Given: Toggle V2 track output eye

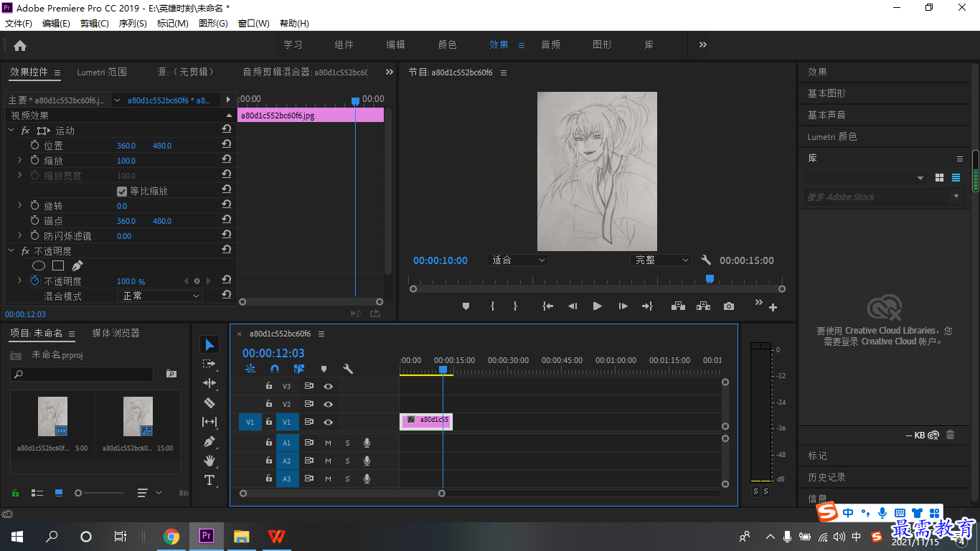Looking at the screenshot, I should coord(328,405).
